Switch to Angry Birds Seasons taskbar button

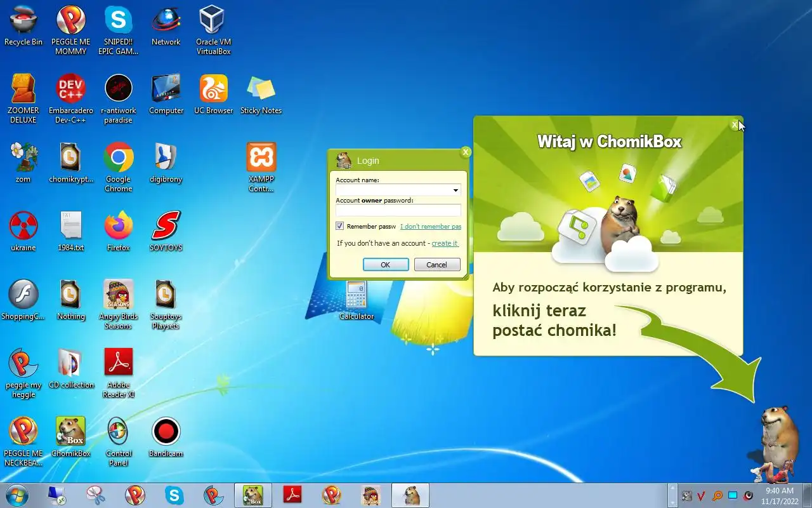click(x=370, y=495)
